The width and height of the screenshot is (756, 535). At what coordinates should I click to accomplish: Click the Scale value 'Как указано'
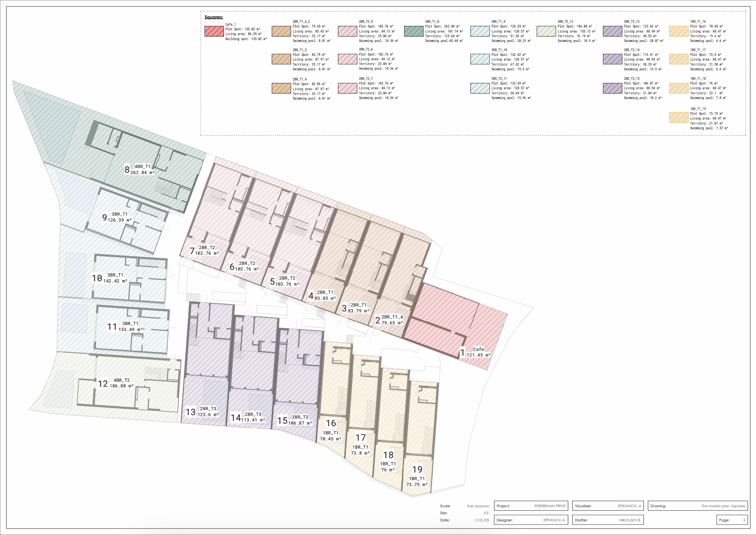(x=478, y=506)
